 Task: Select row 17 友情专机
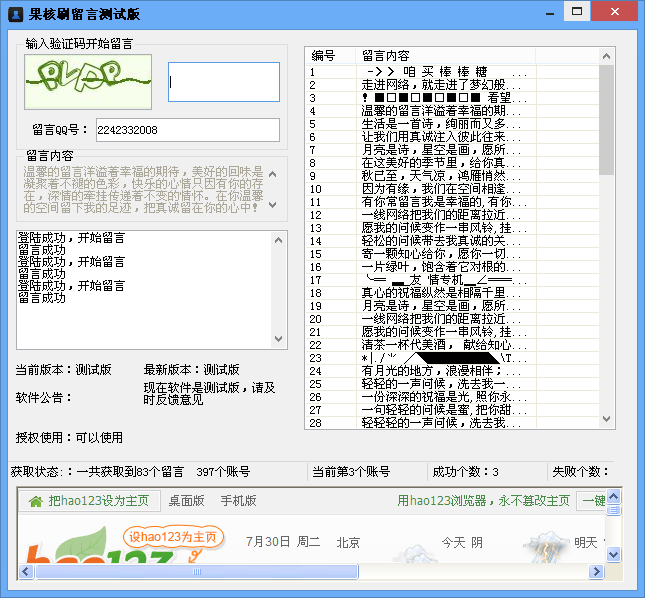452,280
